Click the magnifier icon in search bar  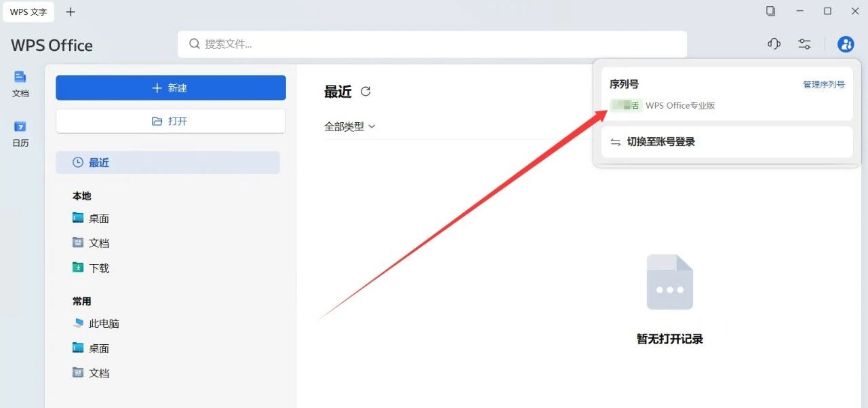195,44
